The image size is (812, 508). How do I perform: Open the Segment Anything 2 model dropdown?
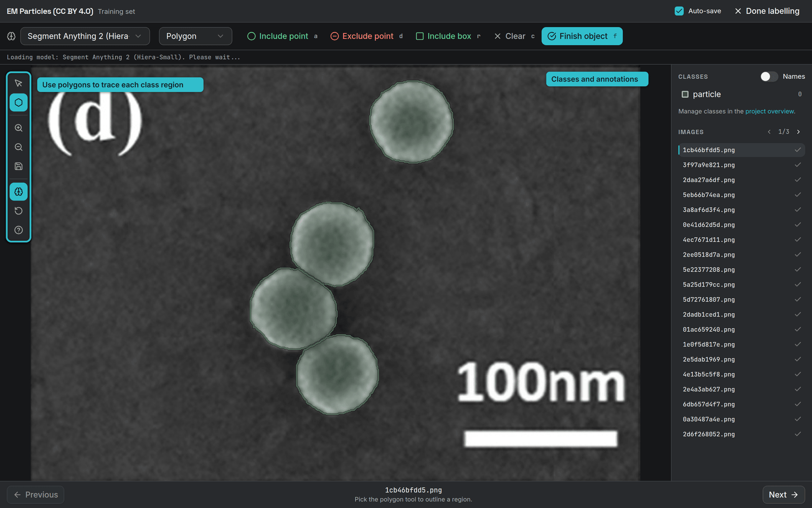pyautogui.click(x=85, y=36)
